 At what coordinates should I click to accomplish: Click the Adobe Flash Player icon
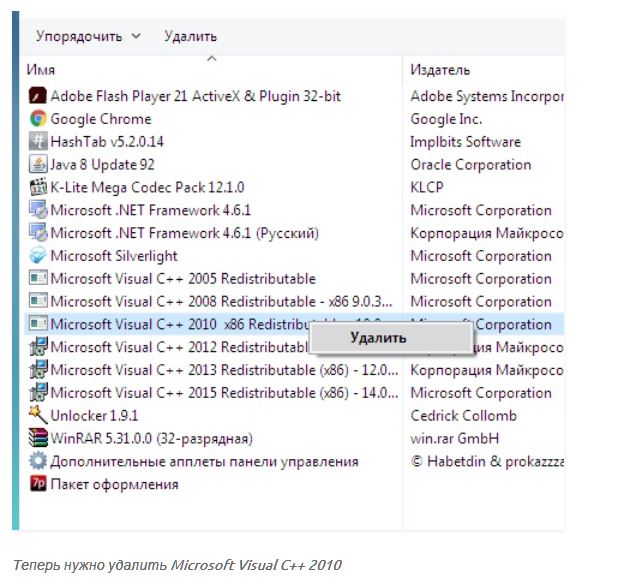click(38, 96)
